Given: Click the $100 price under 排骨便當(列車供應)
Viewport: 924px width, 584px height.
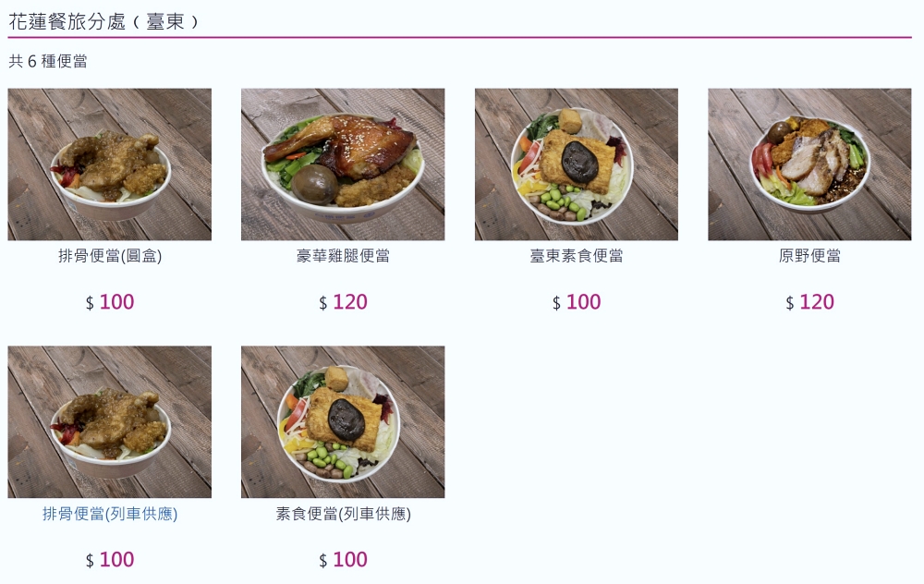Looking at the screenshot, I should [x=109, y=560].
